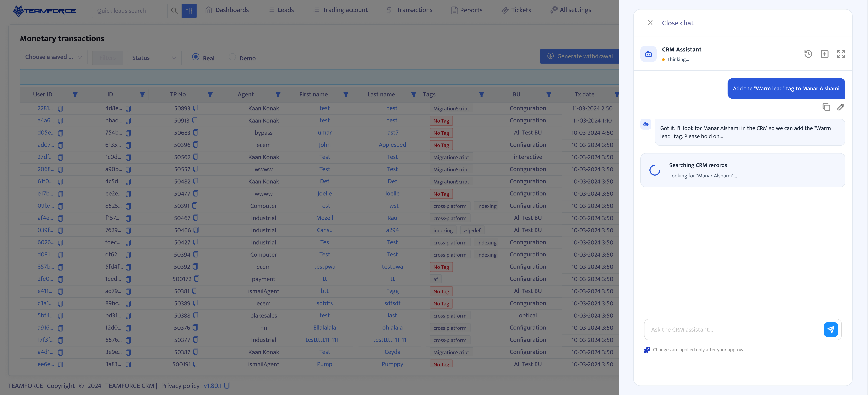The height and width of the screenshot is (395, 868).
Task: Open lead last name Appleseed
Action: [392, 145]
